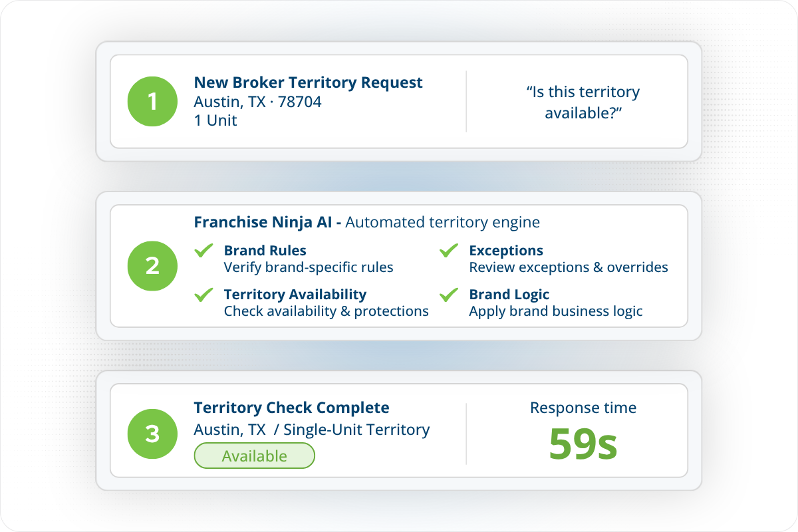Click the "Is this territory available?" quote
Screen dimensions: 798x532
583,102
